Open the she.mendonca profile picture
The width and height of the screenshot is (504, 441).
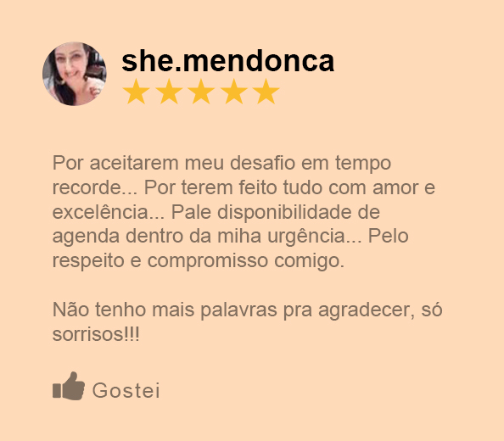75,74
